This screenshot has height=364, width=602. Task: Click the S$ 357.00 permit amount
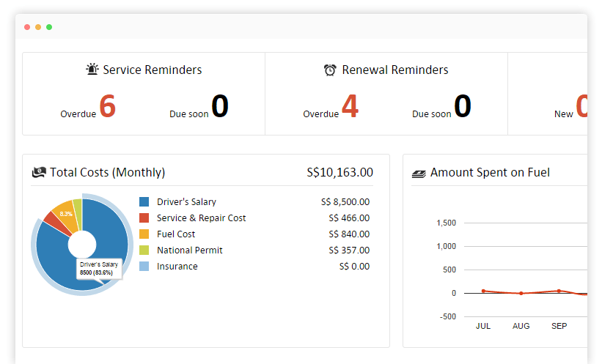[349, 250]
